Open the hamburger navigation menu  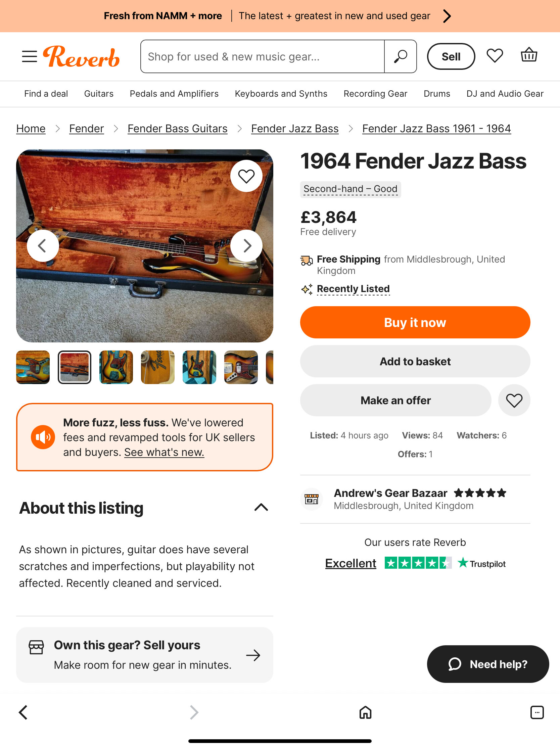point(30,56)
